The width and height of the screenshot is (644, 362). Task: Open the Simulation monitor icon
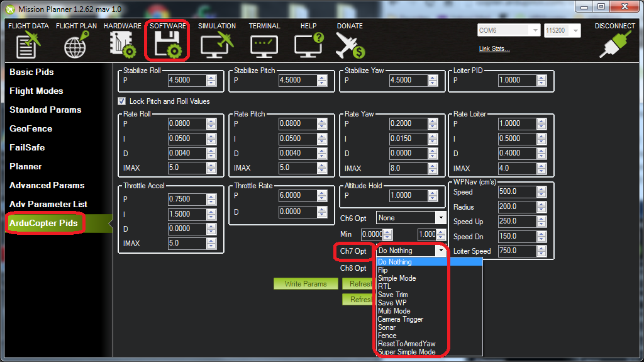[x=217, y=45]
